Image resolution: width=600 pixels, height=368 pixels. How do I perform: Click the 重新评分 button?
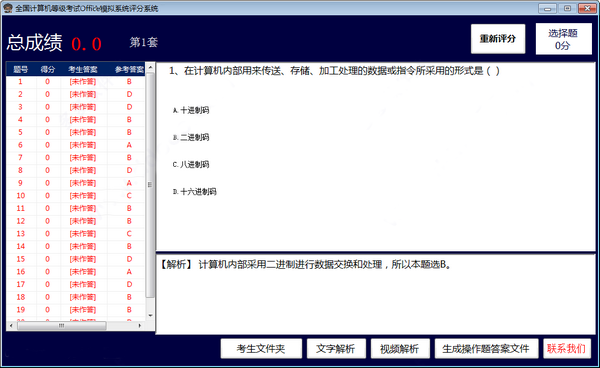(498, 39)
